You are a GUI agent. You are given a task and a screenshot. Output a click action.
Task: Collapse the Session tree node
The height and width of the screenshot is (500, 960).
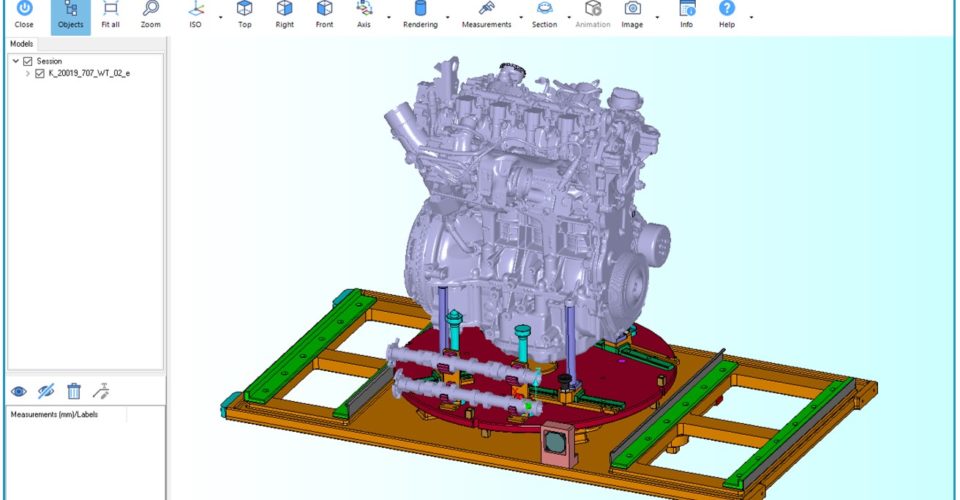pos(16,61)
